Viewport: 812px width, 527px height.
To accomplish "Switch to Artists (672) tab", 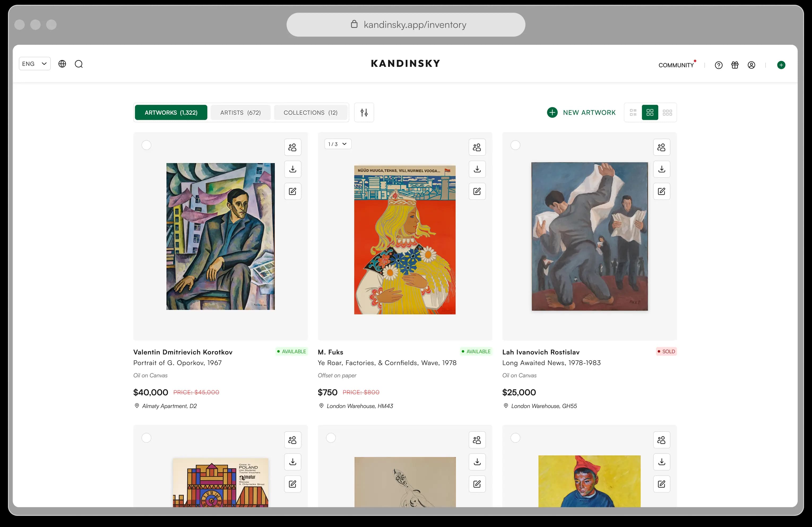I will pos(240,113).
